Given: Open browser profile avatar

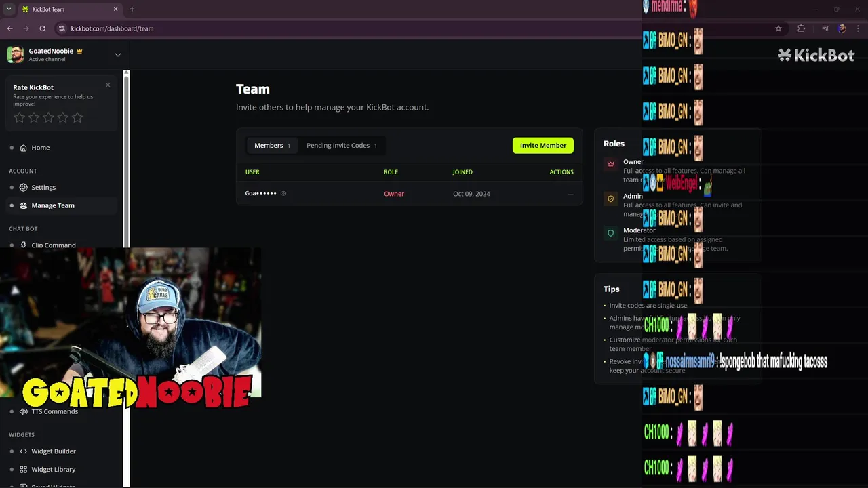Looking at the screenshot, I should pyautogui.click(x=842, y=28).
